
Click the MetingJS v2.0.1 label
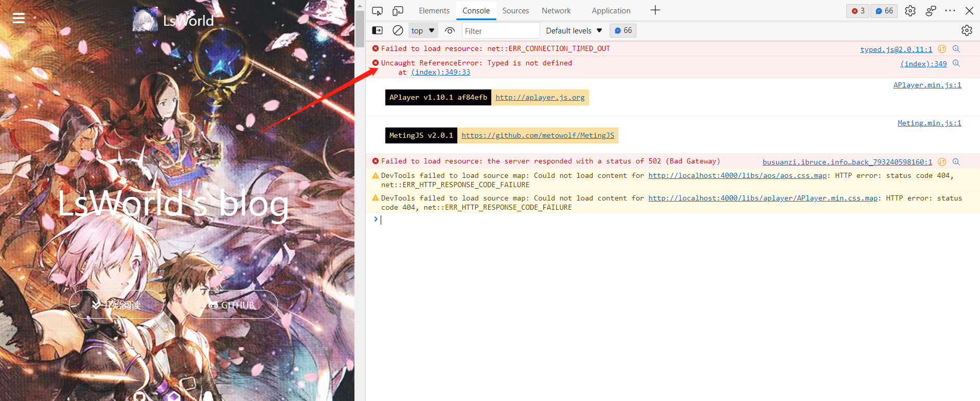coord(421,135)
